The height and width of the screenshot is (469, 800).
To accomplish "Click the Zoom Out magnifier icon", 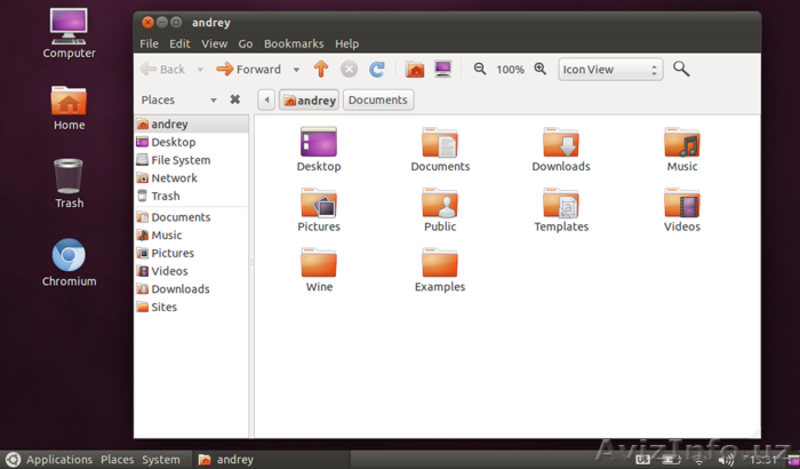I will 480,69.
